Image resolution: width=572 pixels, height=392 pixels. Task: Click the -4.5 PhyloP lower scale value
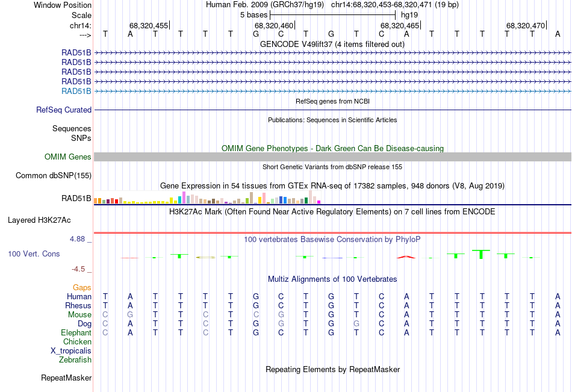78,269
